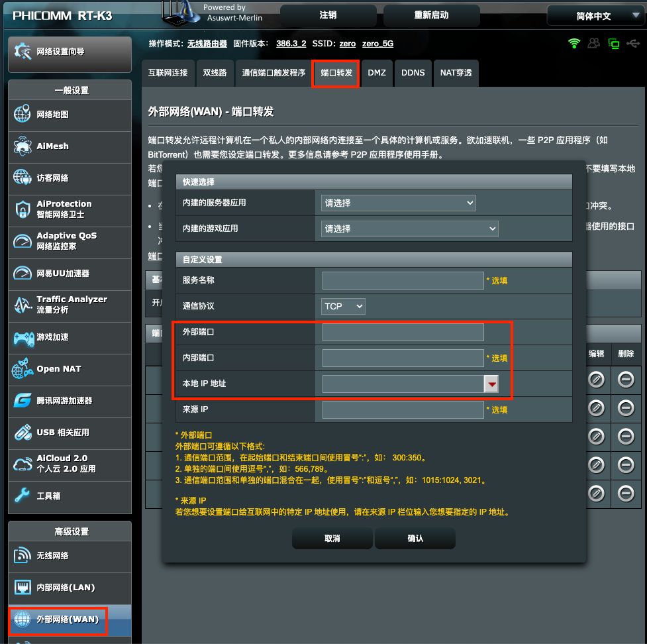647x644 pixels.
Task: Focus the 外部端口 input field
Action: (x=403, y=333)
